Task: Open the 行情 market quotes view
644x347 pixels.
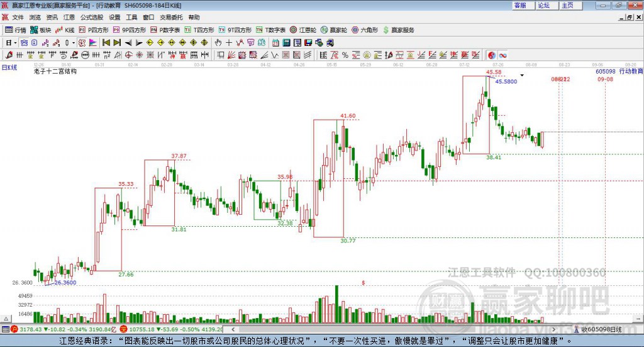Action: pyautogui.click(x=15, y=30)
